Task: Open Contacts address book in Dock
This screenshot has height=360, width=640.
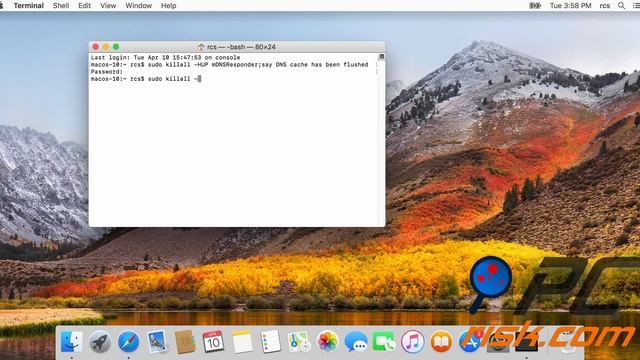Action: pyautogui.click(x=185, y=342)
